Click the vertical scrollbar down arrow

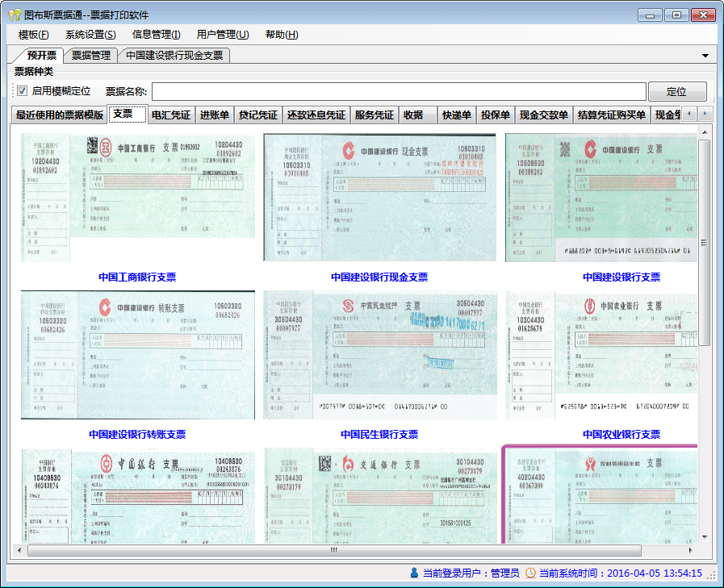click(x=705, y=536)
